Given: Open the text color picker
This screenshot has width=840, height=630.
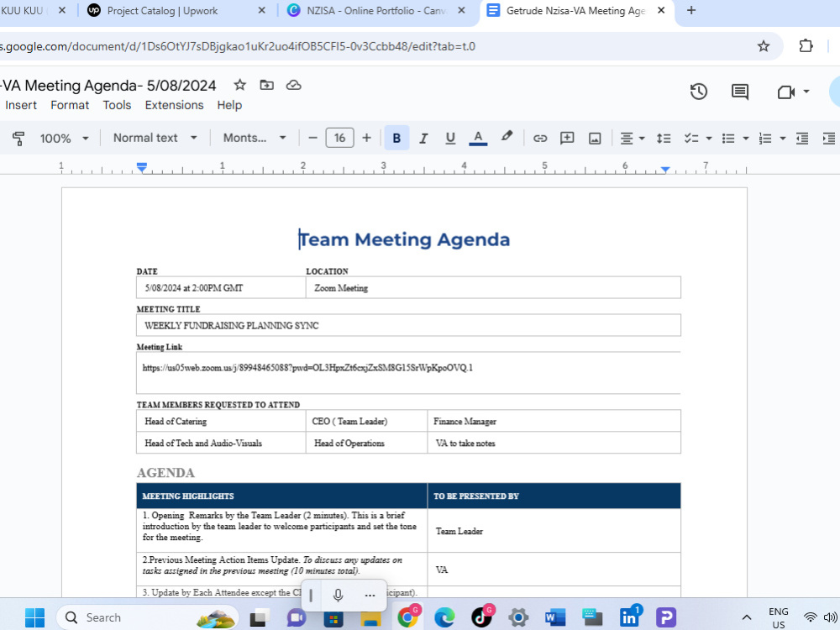Looking at the screenshot, I should click(x=478, y=139).
